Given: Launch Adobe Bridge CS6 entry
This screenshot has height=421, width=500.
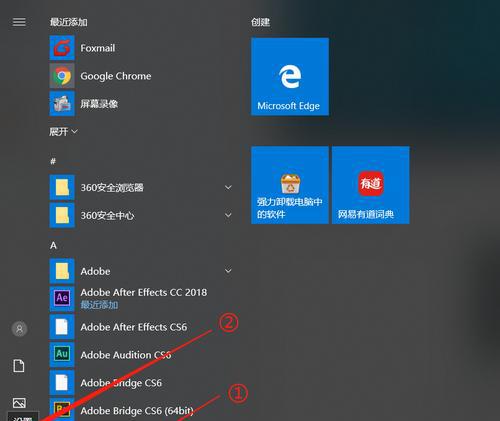Looking at the screenshot, I should [x=121, y=383].
